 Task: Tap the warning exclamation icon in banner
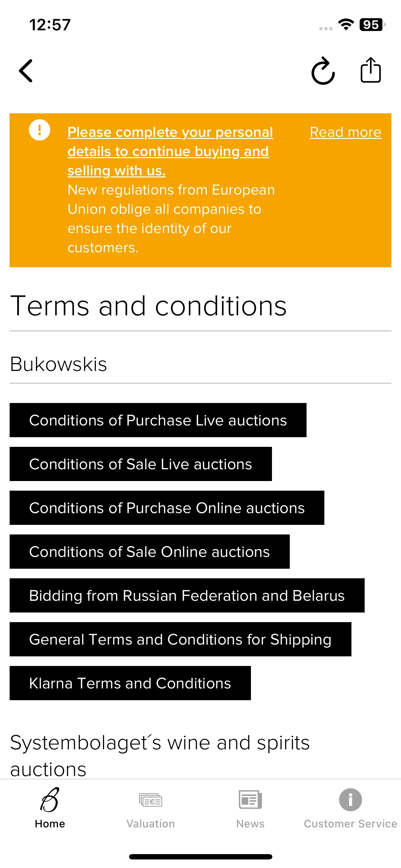click(40, 130)
